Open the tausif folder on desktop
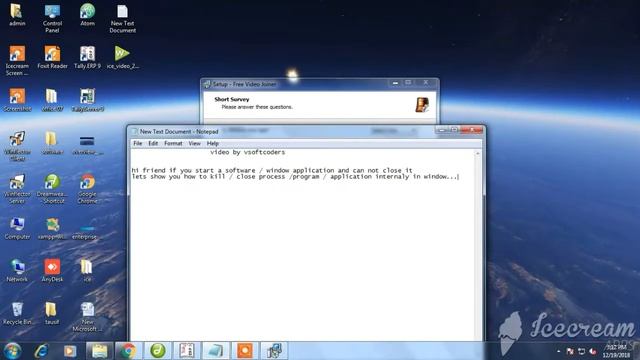Screen dimensions: 640x360 pyautogui.click(x=52, y=313)
